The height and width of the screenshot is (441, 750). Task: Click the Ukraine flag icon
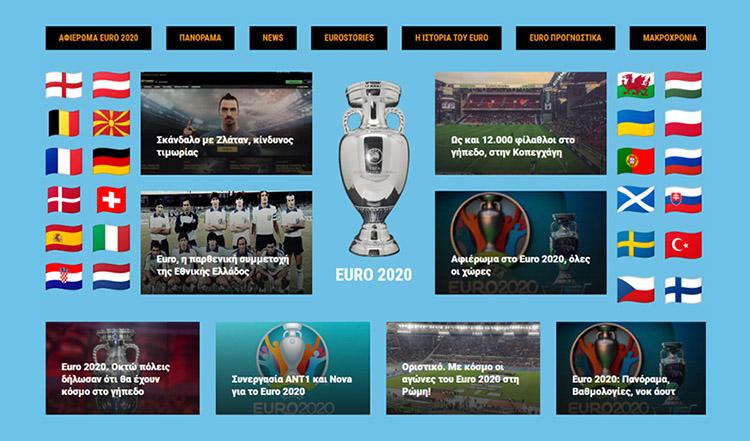tap(636, 123)
